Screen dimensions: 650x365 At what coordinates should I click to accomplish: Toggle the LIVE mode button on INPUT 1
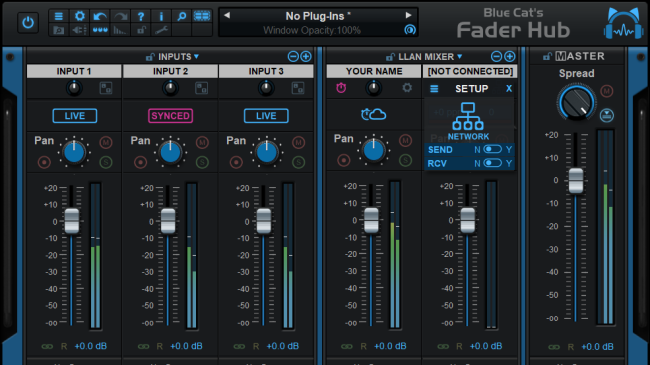pos(75,116)
